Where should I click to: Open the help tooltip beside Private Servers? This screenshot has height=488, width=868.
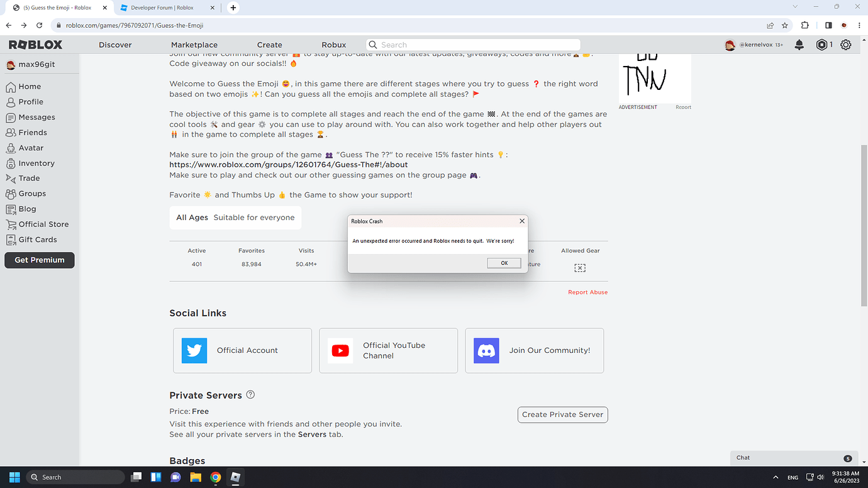coord(250,394)
